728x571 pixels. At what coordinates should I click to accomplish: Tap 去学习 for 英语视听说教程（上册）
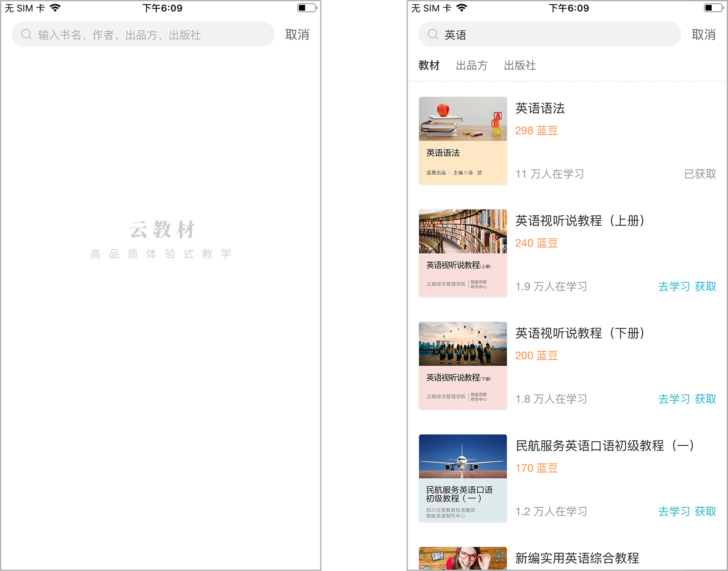(x=674, y=287)
